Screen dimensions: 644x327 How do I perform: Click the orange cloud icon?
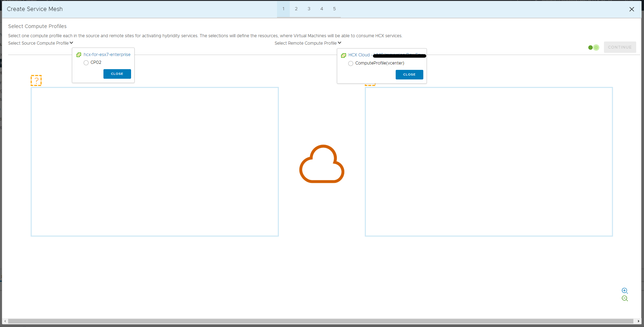click(322, 164)
